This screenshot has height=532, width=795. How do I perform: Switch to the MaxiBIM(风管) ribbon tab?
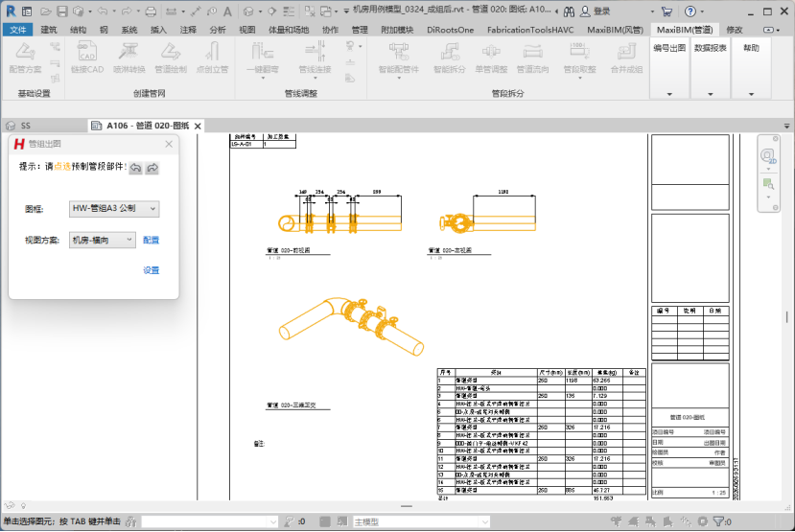615,30
